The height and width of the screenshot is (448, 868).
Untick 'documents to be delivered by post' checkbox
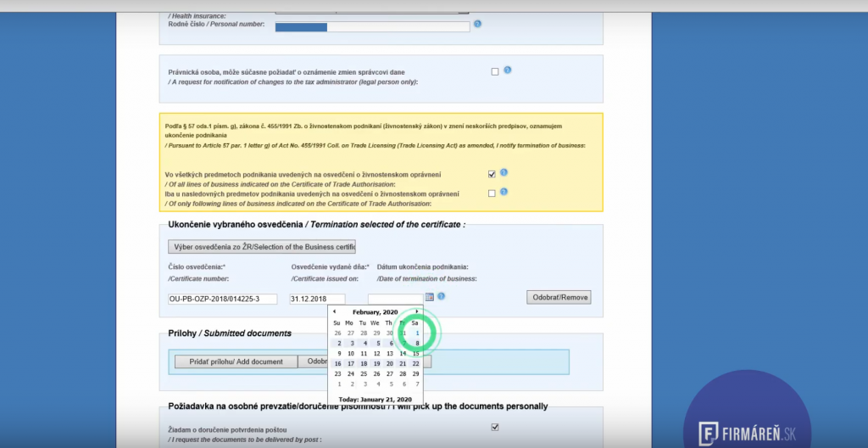(x=495, y=427)
